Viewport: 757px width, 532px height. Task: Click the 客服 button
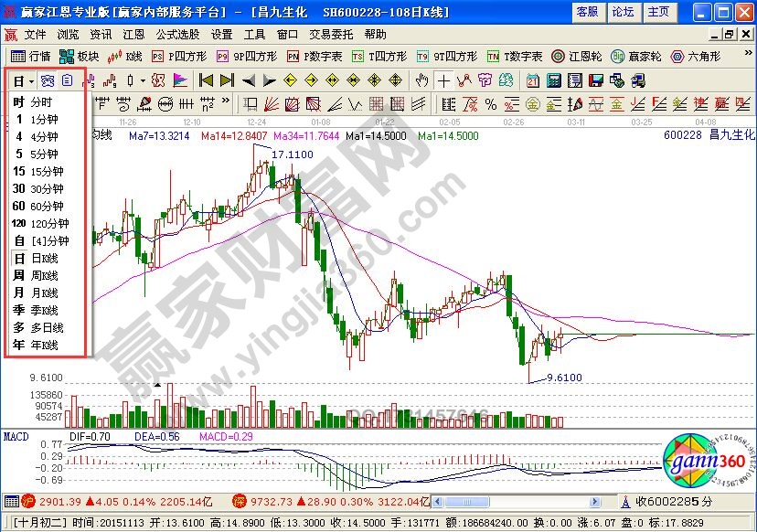(587, 12)
